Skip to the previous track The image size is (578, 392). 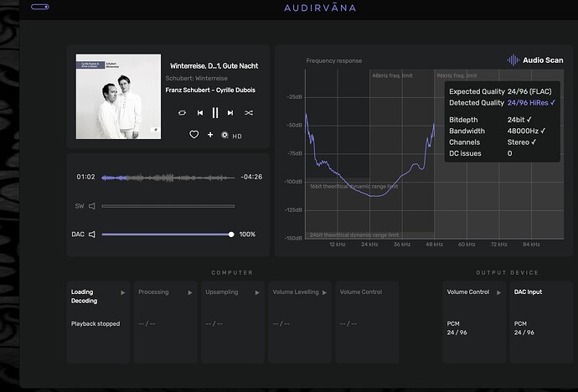click(x=199, y=112)
